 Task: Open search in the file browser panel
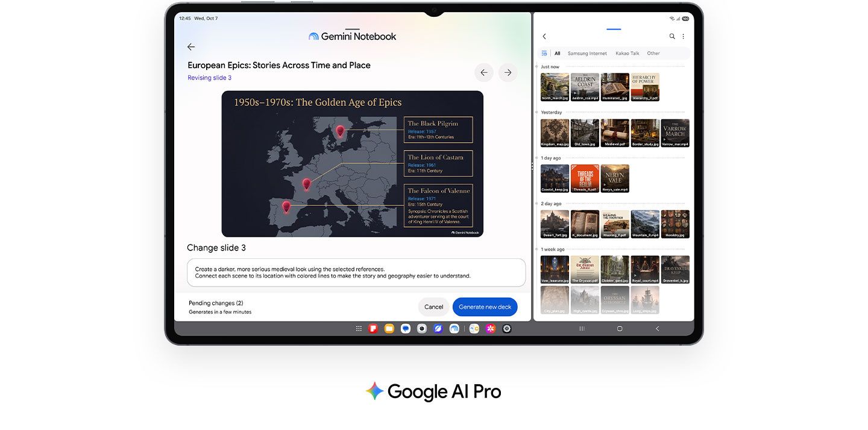click(x=672, y=37)
